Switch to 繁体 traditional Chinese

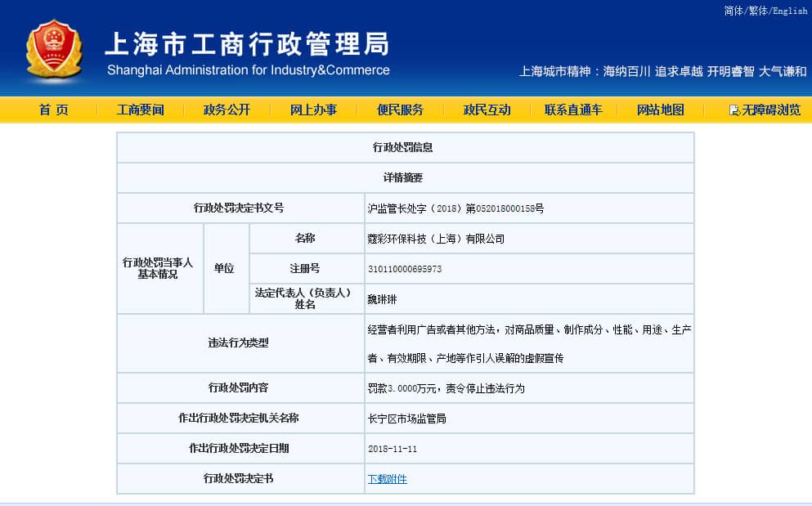[x=758, y=11]
